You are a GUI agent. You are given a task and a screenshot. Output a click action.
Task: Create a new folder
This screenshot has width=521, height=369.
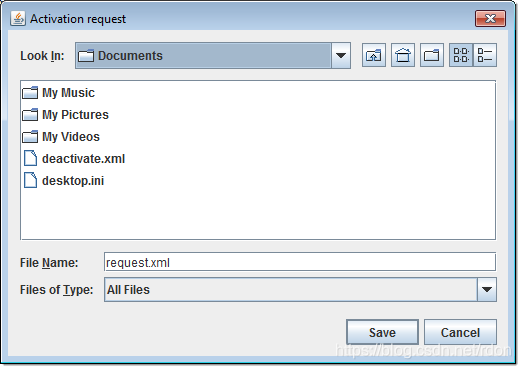coord(432,55)
